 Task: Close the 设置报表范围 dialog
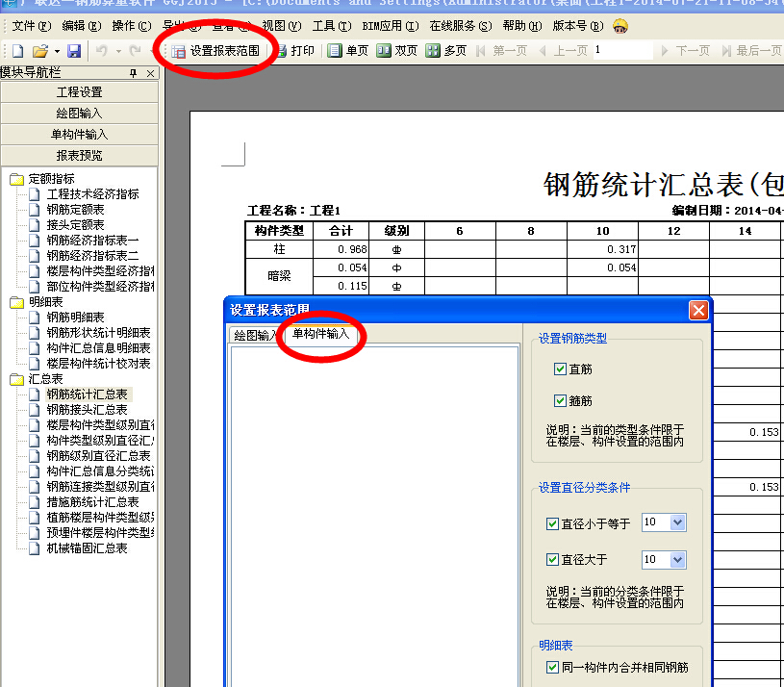[698, 311]
